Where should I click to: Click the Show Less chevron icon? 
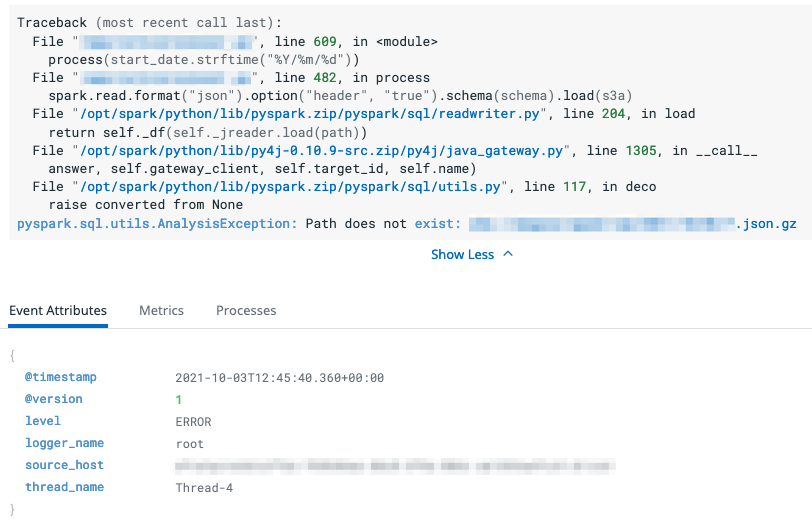508,254
